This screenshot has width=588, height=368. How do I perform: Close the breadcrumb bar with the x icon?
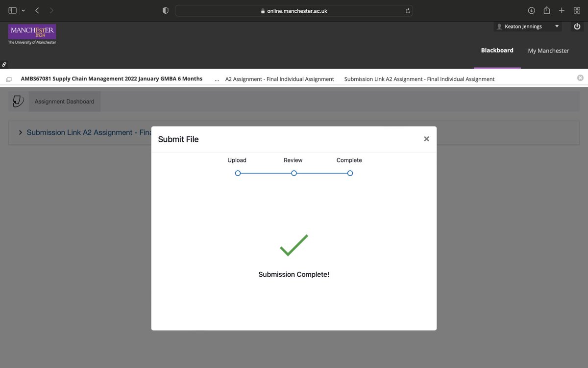pyautogui.click(x=580, y=78)
